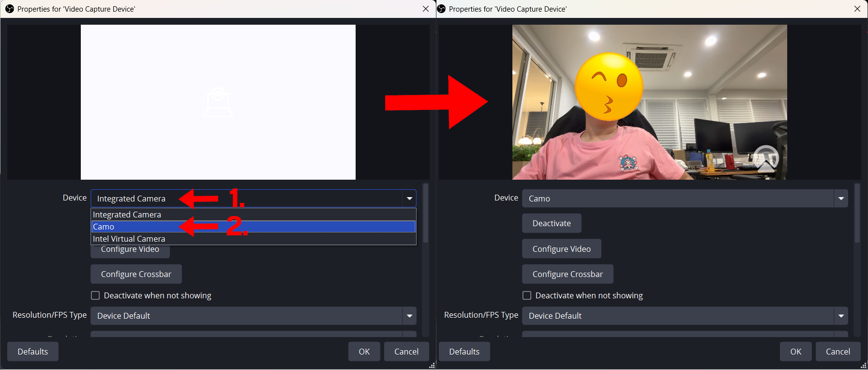Click OBS logo icon in left dialog title

tap(9, 9)
